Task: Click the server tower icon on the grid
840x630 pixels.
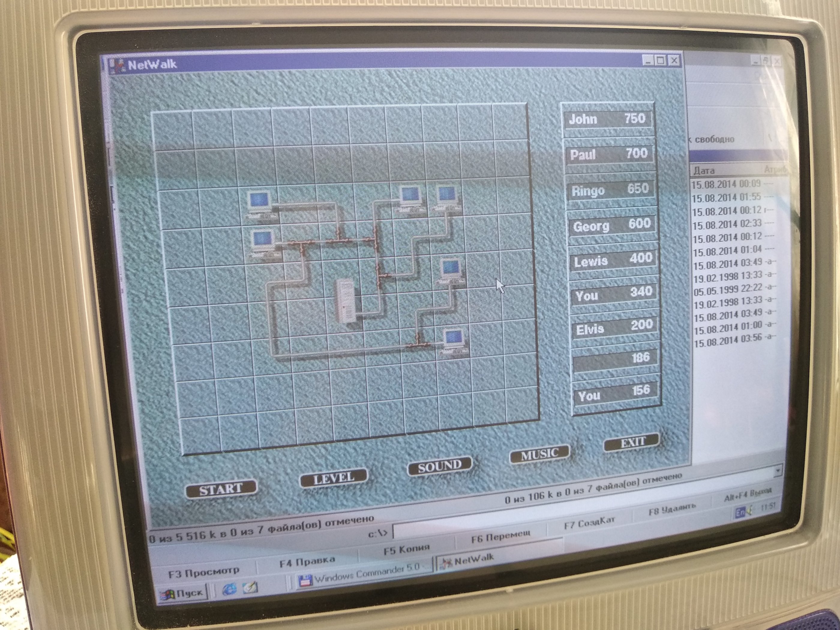Action: 346,302
